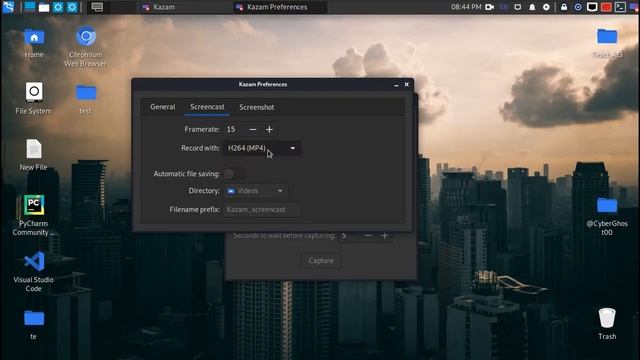640x360 pixels.
Task: Click the clock showing 08:44 PM
Action: pyautogui.click(x=466, y=7)
